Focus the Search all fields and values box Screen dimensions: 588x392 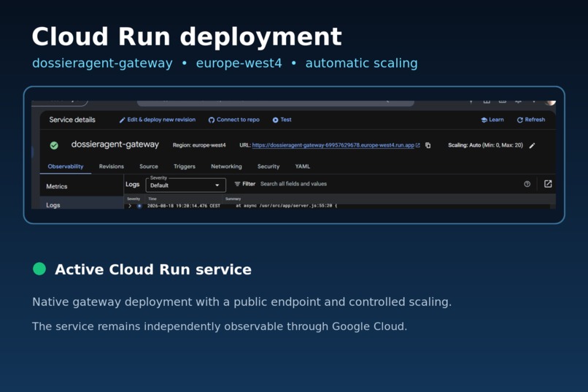pos(293,184)
